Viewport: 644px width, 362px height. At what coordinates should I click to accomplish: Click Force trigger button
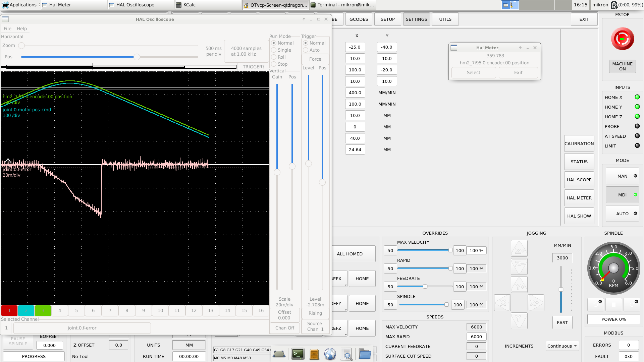315,59
